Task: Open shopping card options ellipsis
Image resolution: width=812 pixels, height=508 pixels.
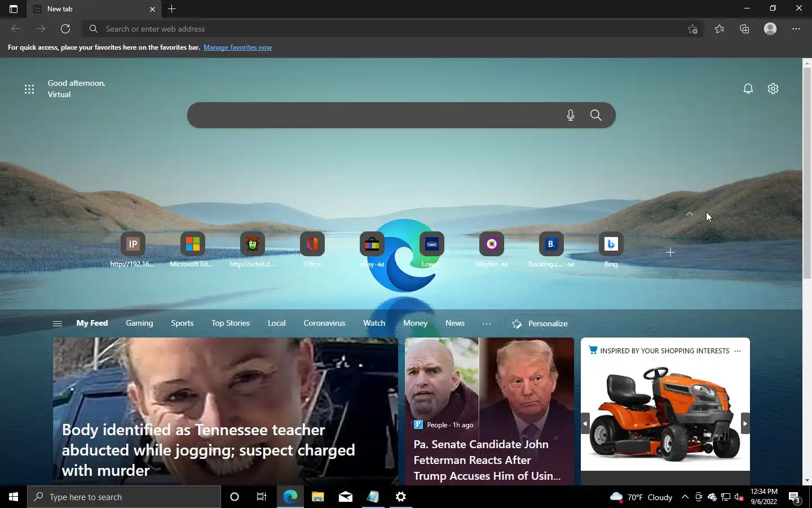Action: coord(738,351)
